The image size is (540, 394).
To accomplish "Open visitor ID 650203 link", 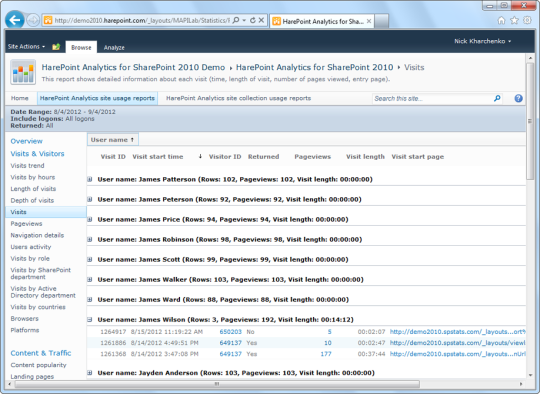I will point(231,332).
